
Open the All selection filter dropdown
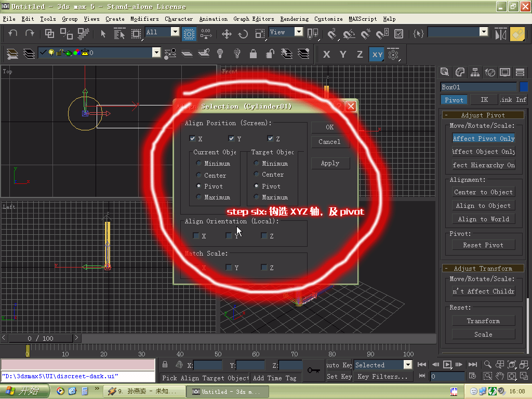(x=175, y=32)
